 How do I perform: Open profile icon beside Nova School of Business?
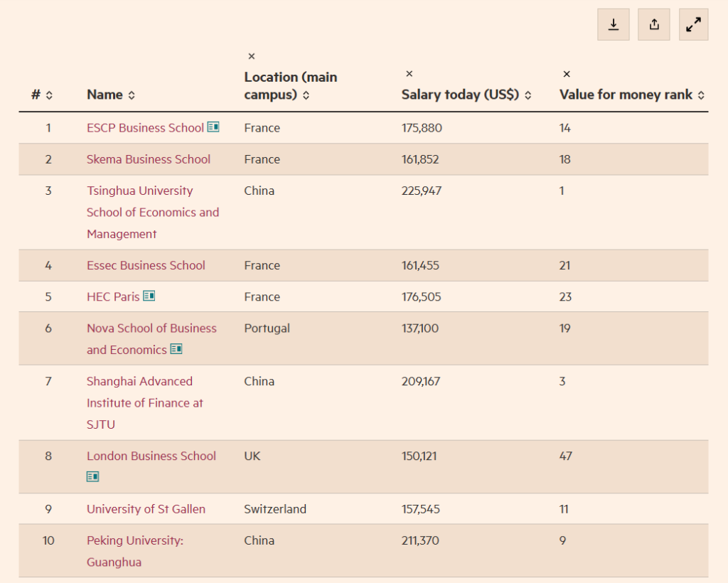[176, 348]
